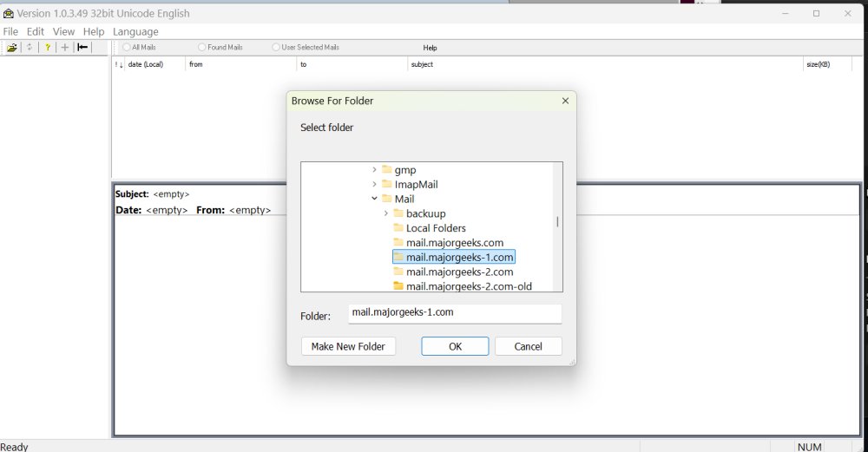
Task: Click the app icon in the title bar
Action: (9, 13)
